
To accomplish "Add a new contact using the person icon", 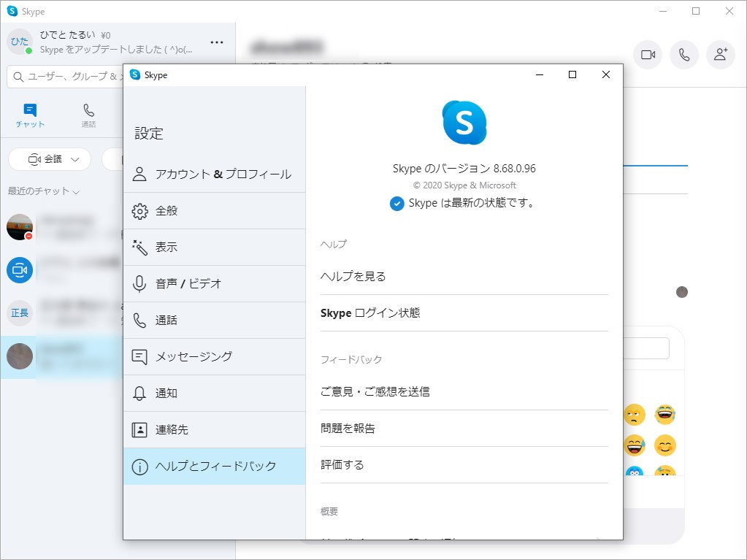I will point(721,55).
